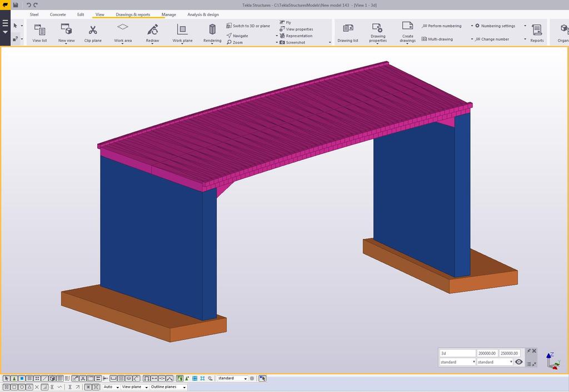
Task: Open the Auto snap depth dropdown
Action: coord(111,387)
